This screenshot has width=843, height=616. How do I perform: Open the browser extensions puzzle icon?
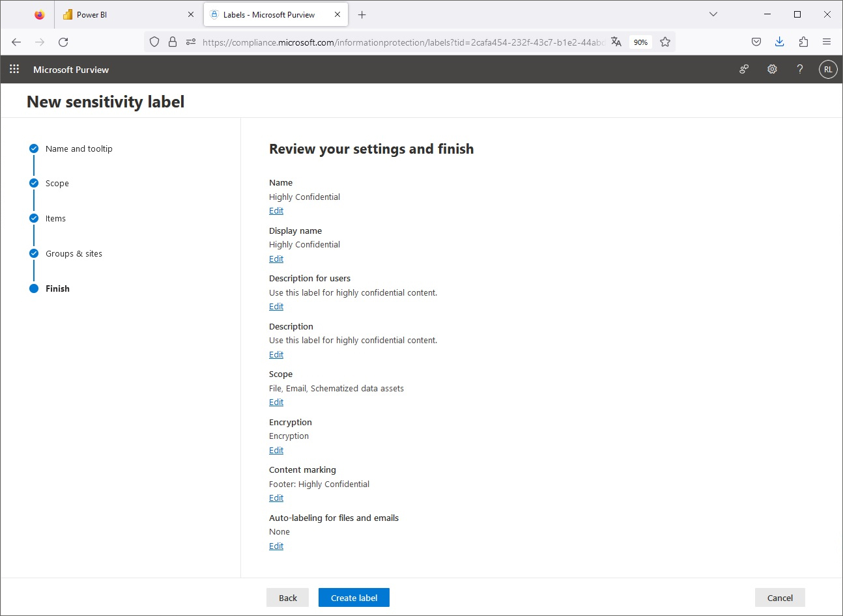coord(803,41)
